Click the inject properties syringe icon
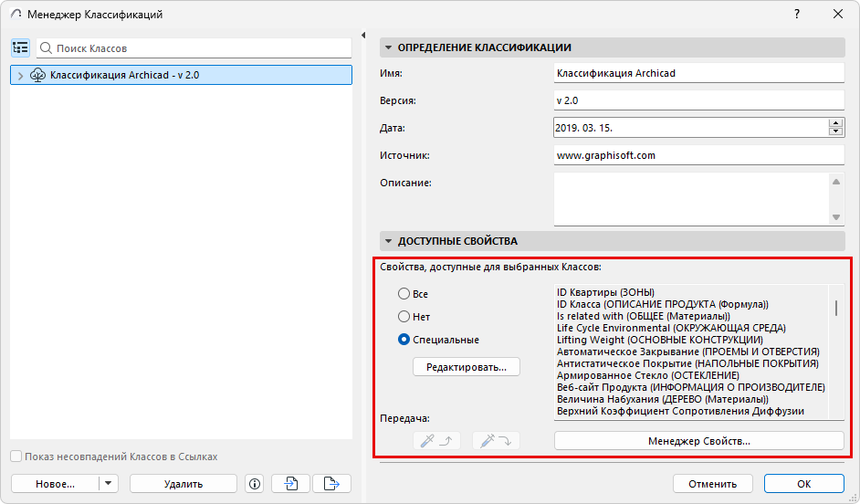Viewport: 860px width, 504px height. pyautogui.click(x=496, y=441)
